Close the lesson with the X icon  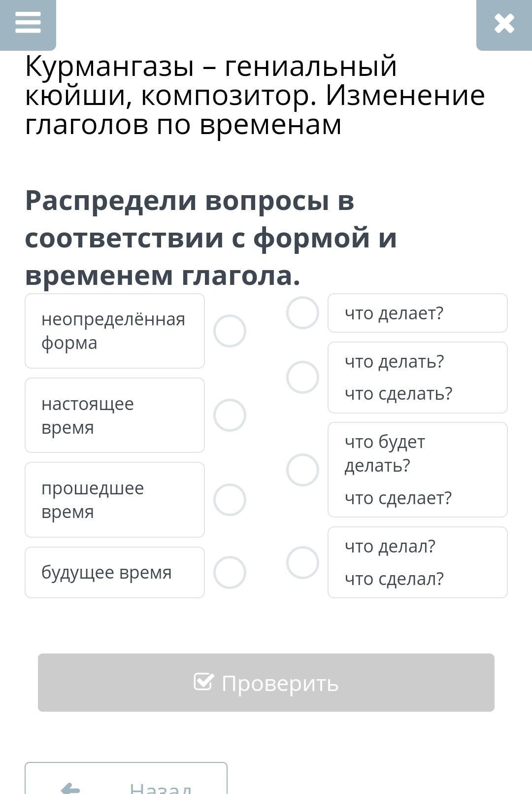coord(504,24)
